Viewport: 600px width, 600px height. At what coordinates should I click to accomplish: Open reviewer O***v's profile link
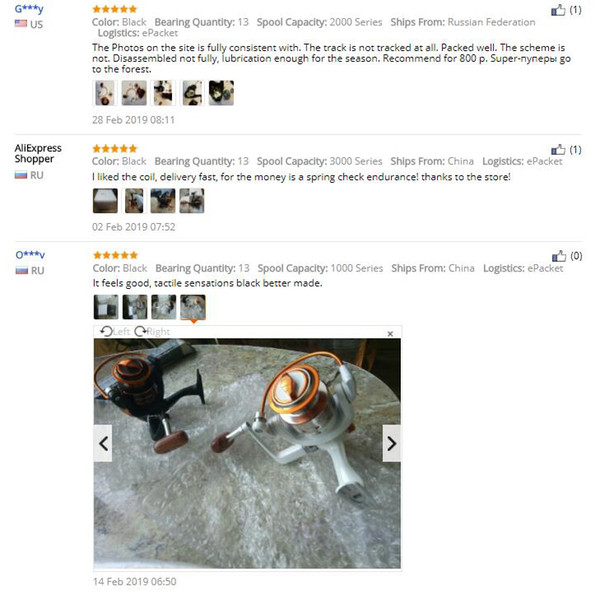[30, 254]
